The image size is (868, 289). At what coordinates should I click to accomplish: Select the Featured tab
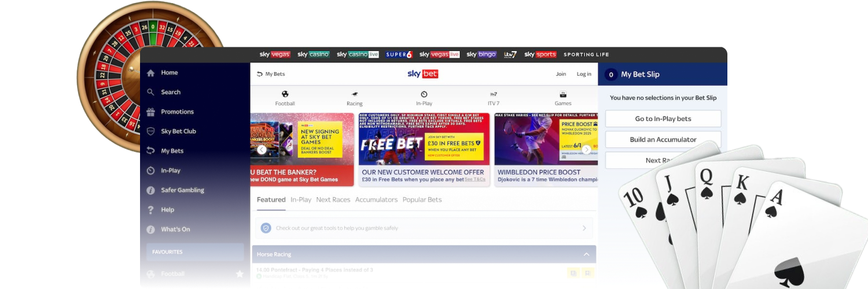[x=271, y=200]
